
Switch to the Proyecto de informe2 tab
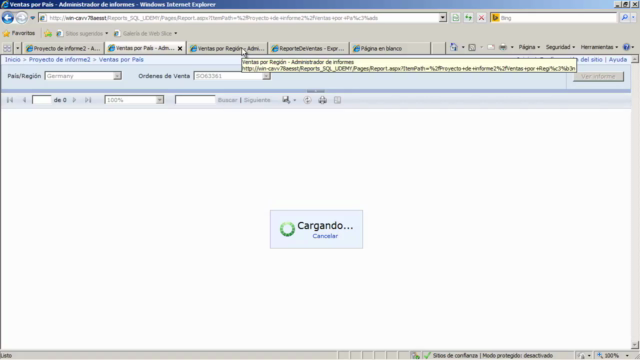tap(63, 48)
